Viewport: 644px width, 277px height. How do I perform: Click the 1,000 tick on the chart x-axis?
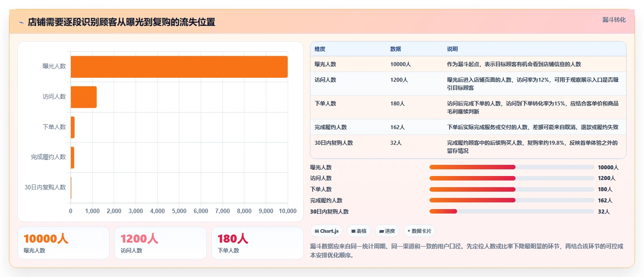tap(92, 211)
